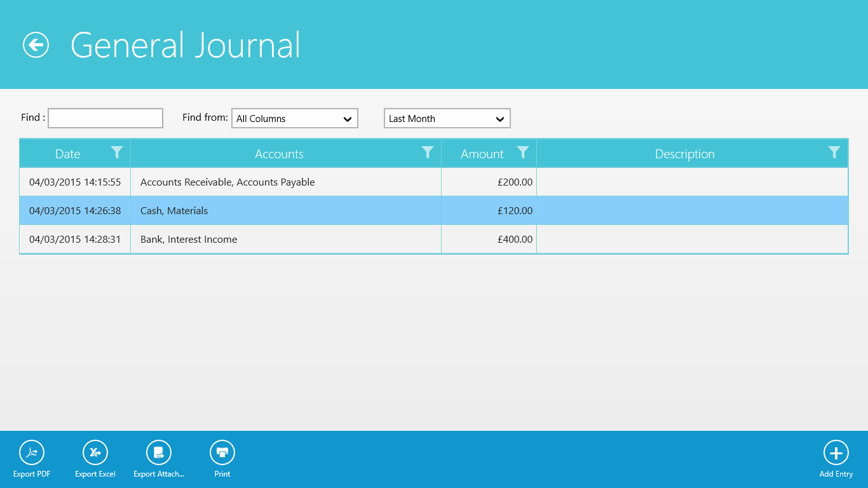The height and width of the screenshot is (488, 868).
Task: Open the Amount column filter
Action: tap(523, 152)
